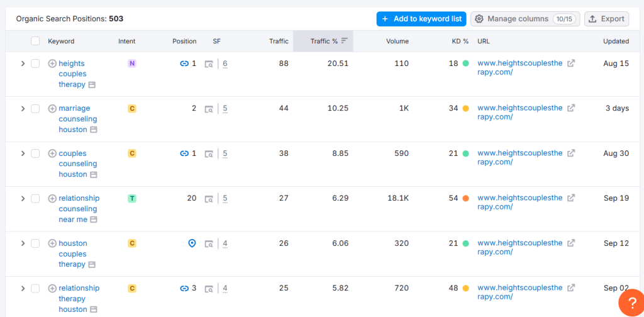Sort by the Updated column header
Image resolution: width=644 pixels, height=317 pixels.
click(x=616, y=41)
